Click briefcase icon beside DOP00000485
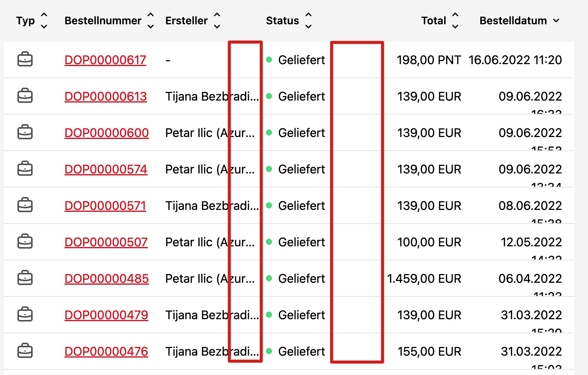Viewport: 588px width, 375px height. pos(25,278)
